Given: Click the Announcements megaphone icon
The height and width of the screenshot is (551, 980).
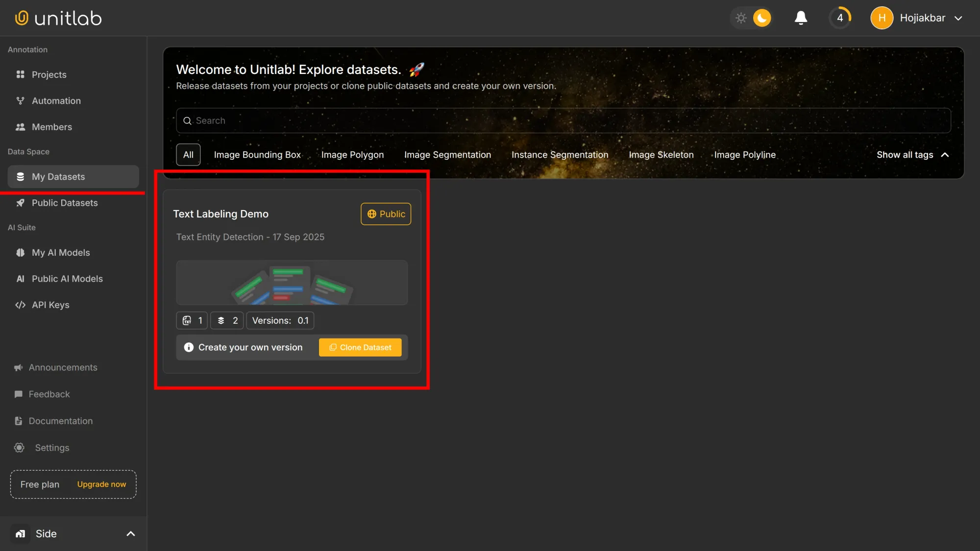Looking at the screenshot, I should 19,367.
